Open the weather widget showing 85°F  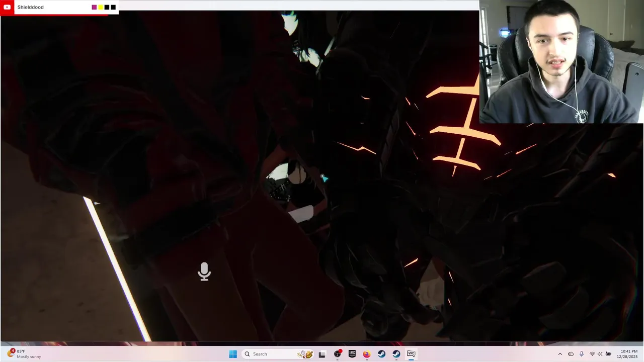[x=24, y=354]
